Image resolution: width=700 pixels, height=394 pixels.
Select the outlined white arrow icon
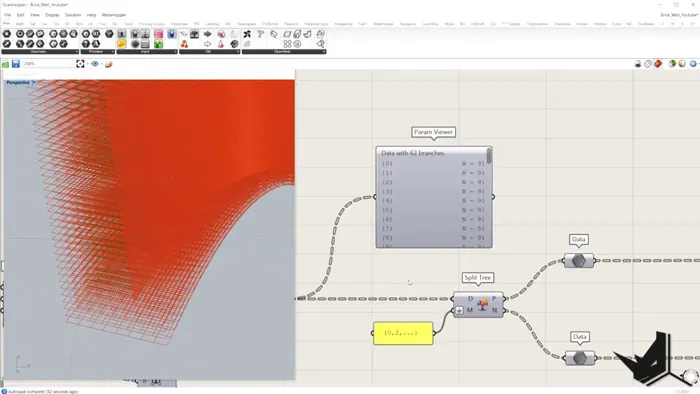click(x=208, y=44)
